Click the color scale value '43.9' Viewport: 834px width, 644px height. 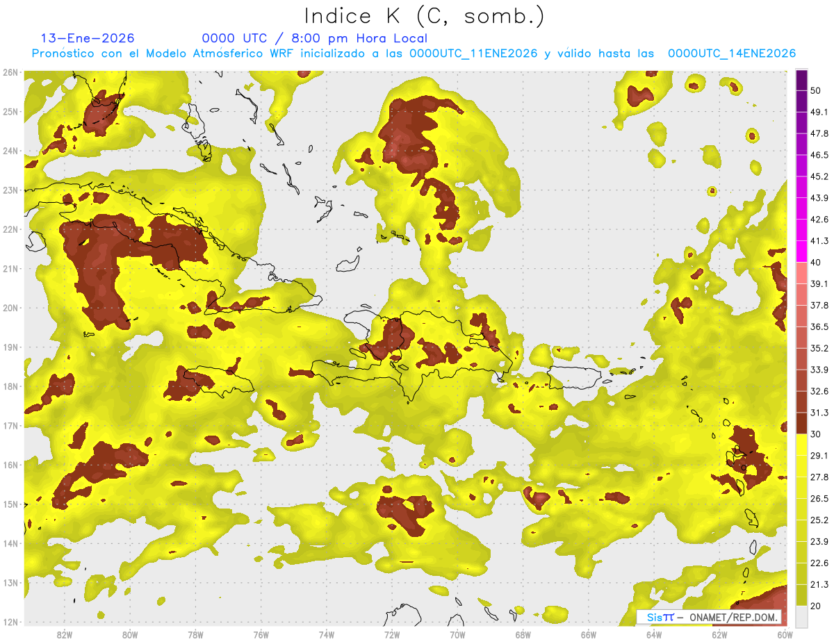pos(819,198)
